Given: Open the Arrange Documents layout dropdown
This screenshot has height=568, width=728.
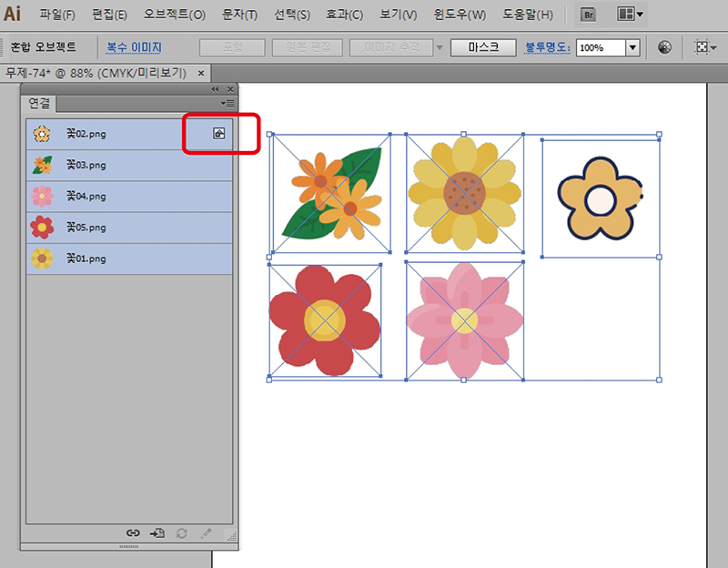Looking at the screenshot, I should point(630,15).
